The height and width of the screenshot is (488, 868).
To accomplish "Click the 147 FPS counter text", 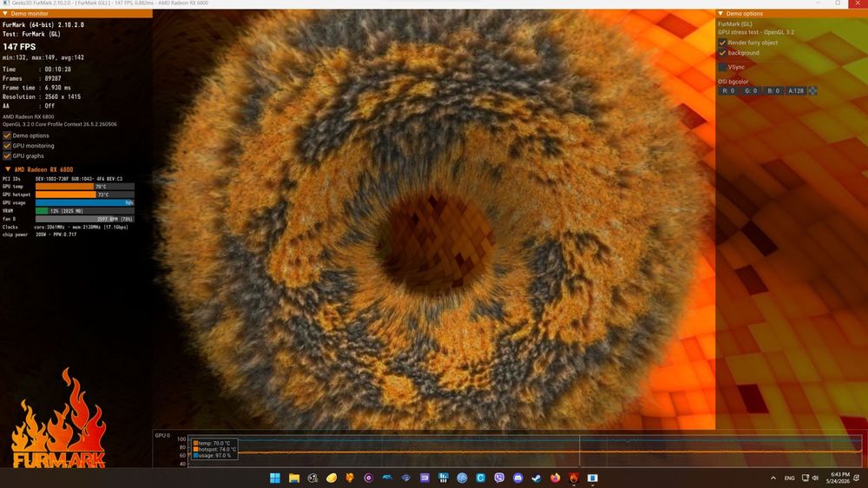I will tap(19, 47).
